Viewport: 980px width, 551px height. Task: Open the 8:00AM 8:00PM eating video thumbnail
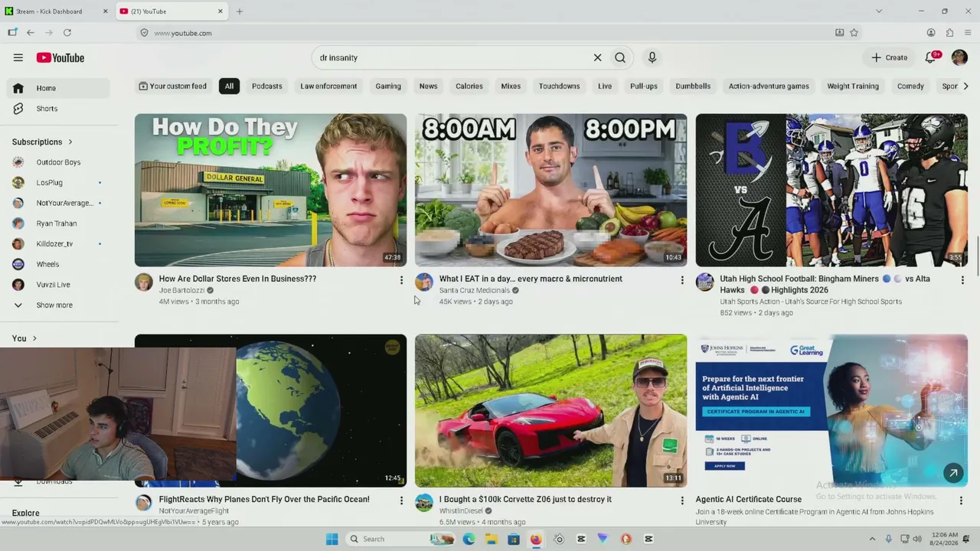point(550,190)
